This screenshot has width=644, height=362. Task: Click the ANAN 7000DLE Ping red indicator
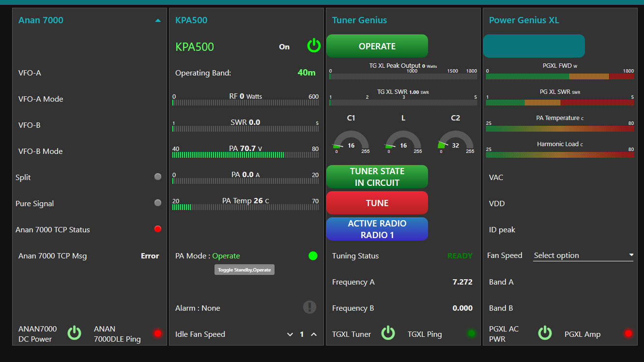point(158,333)
